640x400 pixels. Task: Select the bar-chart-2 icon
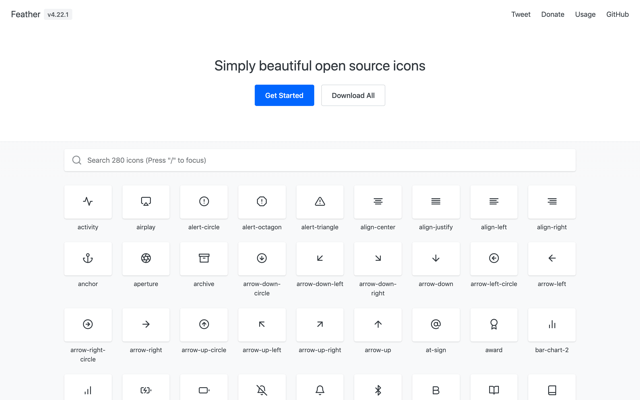pos(552,324)
